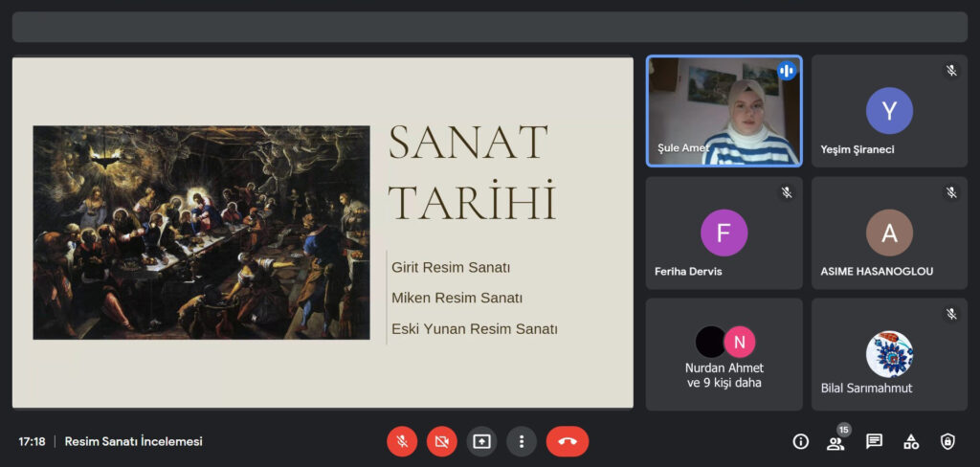Open host controls shield lock icon
The image size is (980, 467).
click(947, 441)
